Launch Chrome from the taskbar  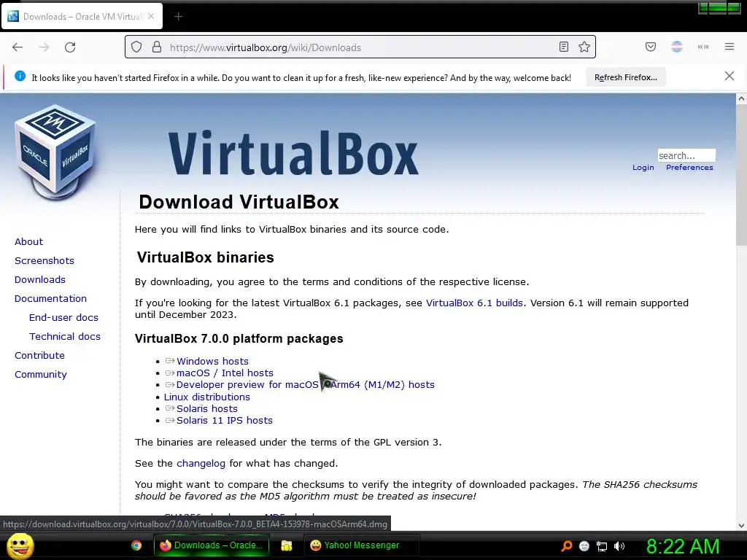[x=136, y=545]
